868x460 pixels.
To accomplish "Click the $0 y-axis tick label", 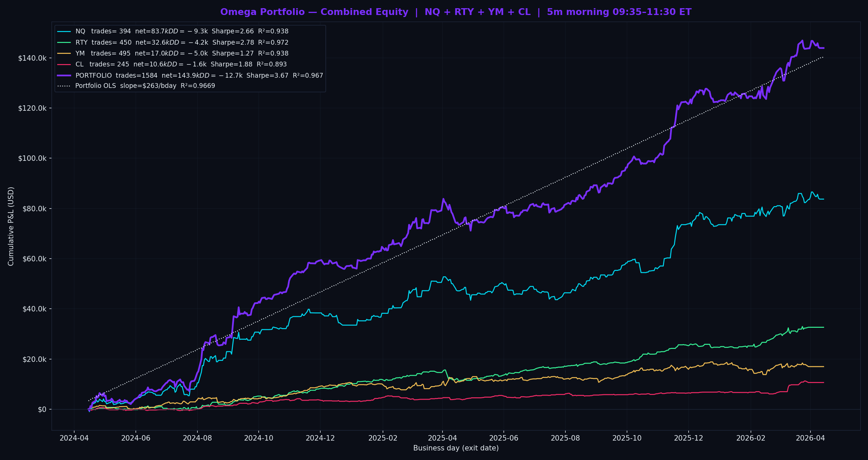I will (x=42, y=410).
